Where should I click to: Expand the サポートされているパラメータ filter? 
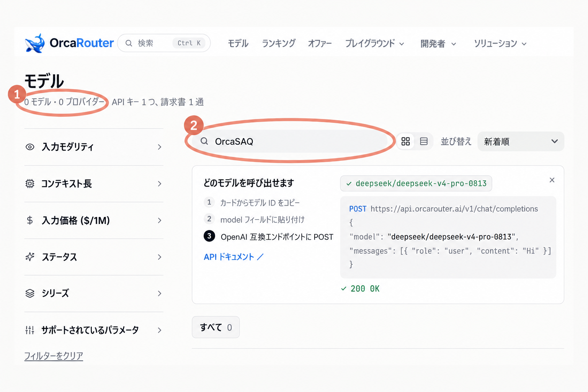pos(94,330)
